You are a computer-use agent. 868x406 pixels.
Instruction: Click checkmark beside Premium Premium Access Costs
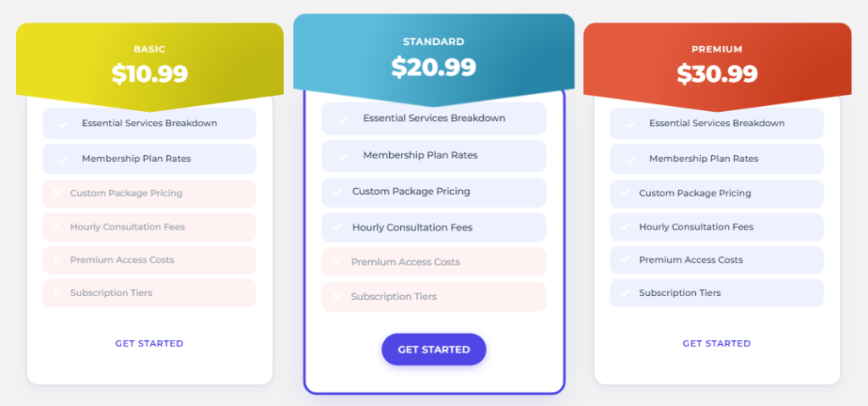point(625,259)
